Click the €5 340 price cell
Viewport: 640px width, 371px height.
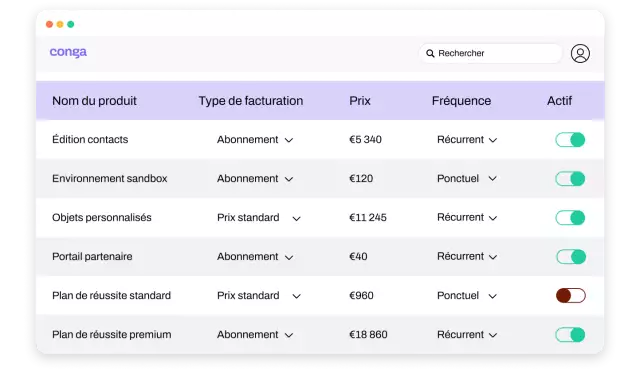(365, 140)
